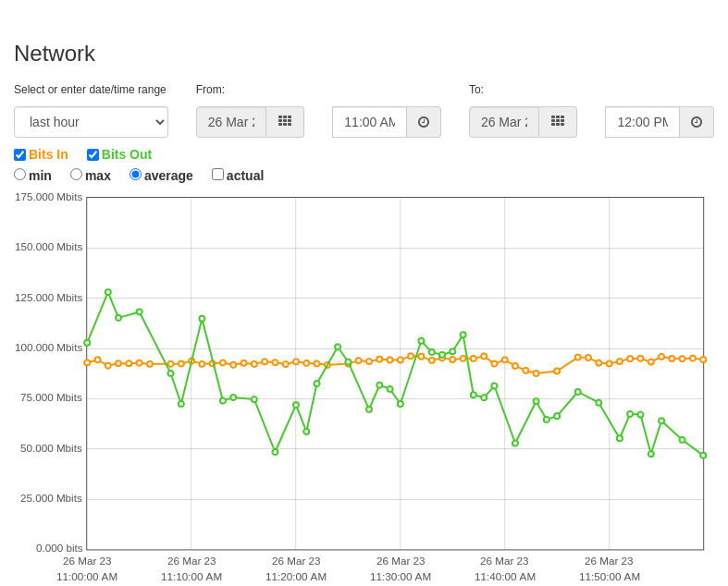Screen dimensions: 728x586
Task: Click the 11:30:00 AM time axis label
Action: click(401, 577)
